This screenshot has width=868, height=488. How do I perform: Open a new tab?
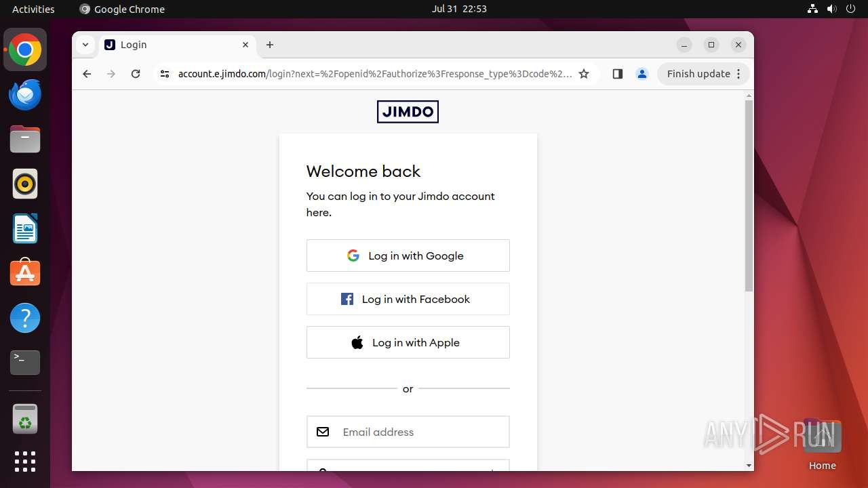point(270,45)
